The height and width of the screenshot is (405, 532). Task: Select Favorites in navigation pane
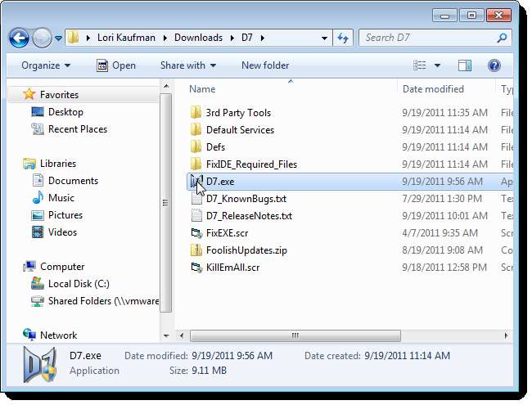[x=59, y=95]
